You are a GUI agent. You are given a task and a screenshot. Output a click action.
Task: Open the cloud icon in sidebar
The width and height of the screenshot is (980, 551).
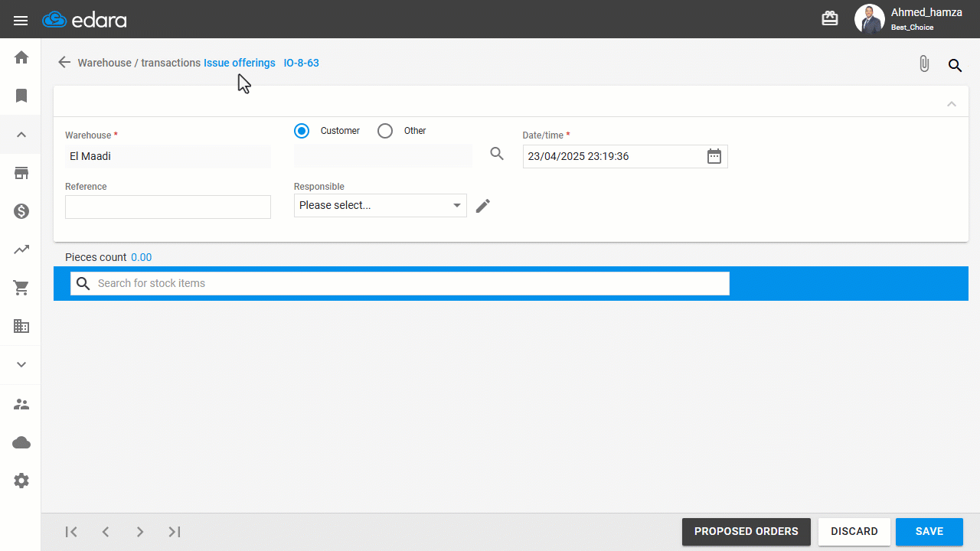click(21, 442)
